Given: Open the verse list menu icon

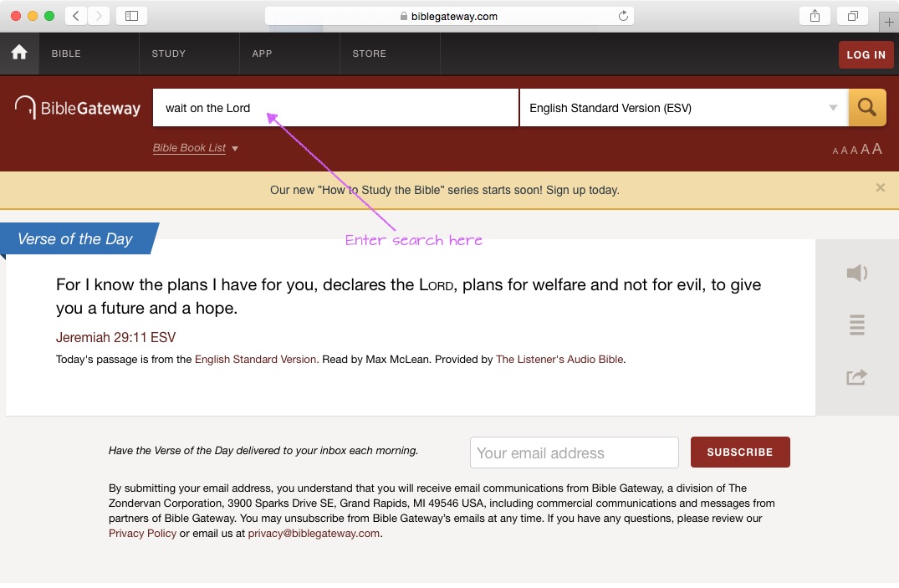Looking at the screenshot, I should (856, 325).
